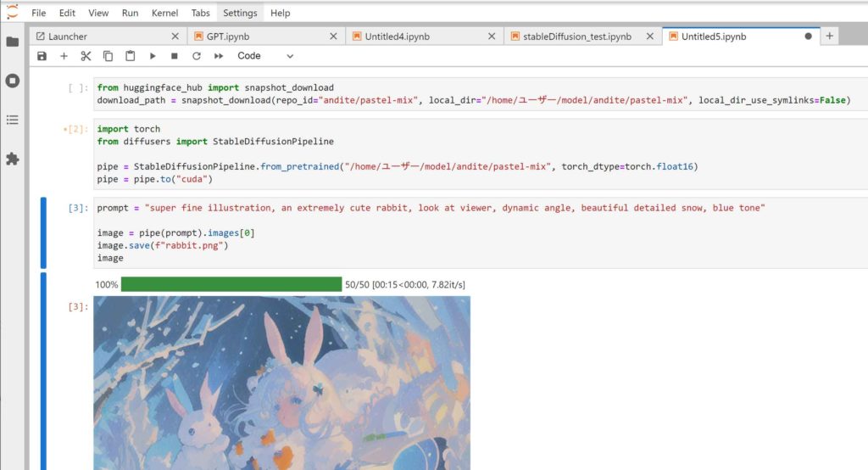Viewport: 868px width, 470px height.
Task: Expand the cell type Code dropdown
Action: (264, 56)
